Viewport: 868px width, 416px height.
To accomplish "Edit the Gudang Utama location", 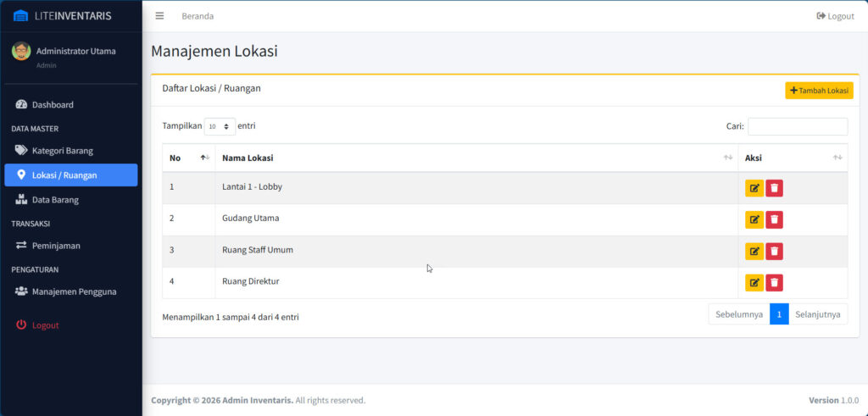I will point(754,220).
